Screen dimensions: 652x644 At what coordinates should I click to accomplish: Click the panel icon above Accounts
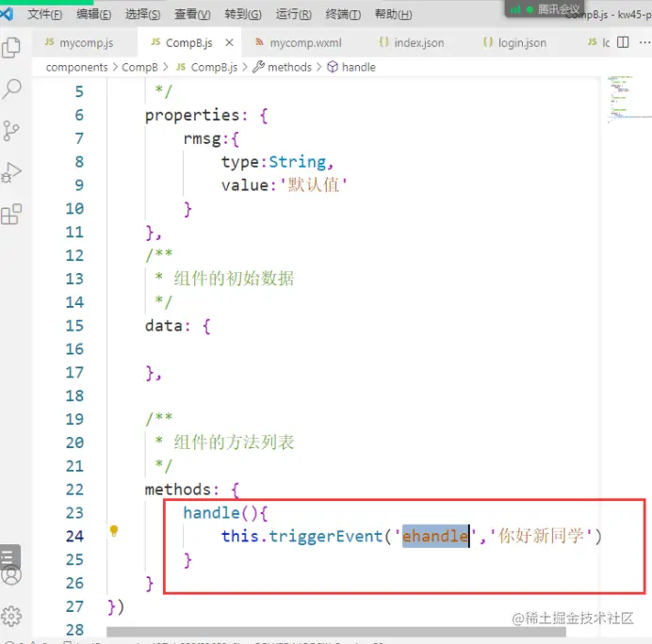pos(9,555)
